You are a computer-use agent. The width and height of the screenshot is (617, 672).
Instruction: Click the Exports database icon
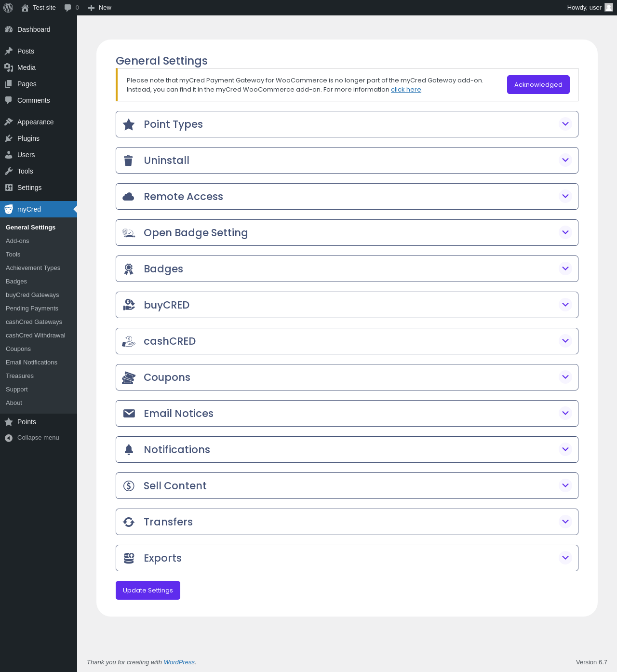pyautogui.click(x=129, y=558)
